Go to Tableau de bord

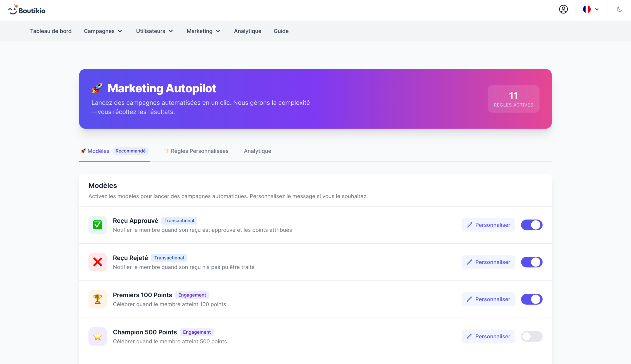click(x=51, y=31)
